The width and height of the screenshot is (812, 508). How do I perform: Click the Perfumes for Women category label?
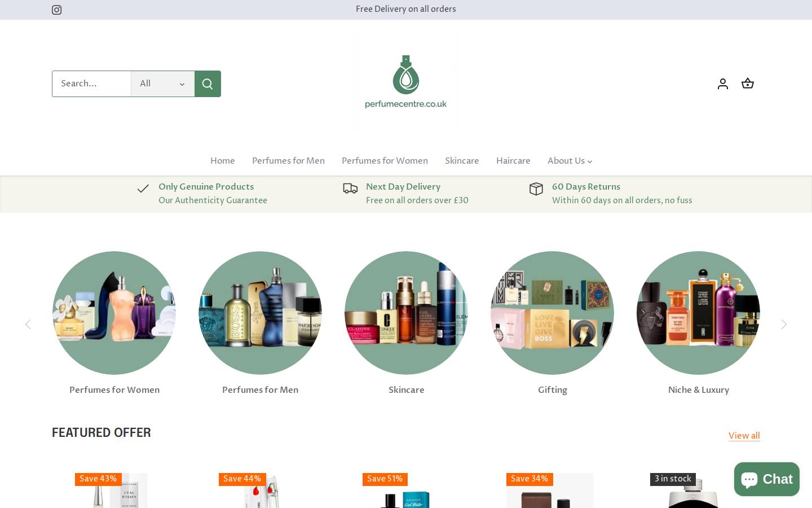coord(114,390)
